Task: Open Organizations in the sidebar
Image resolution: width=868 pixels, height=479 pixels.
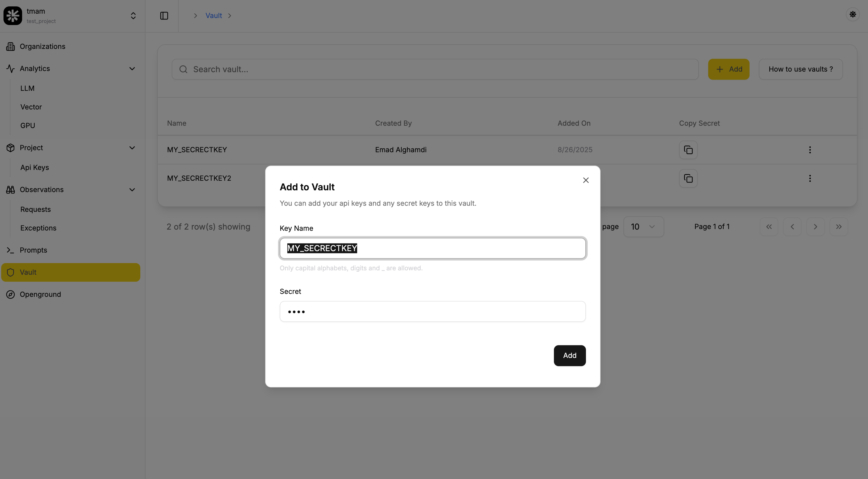Action: coord(71,47)
